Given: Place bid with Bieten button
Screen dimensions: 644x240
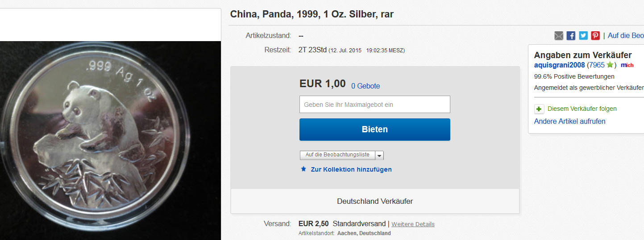Looking at the screenshot, I should click(x=374, y=130).
